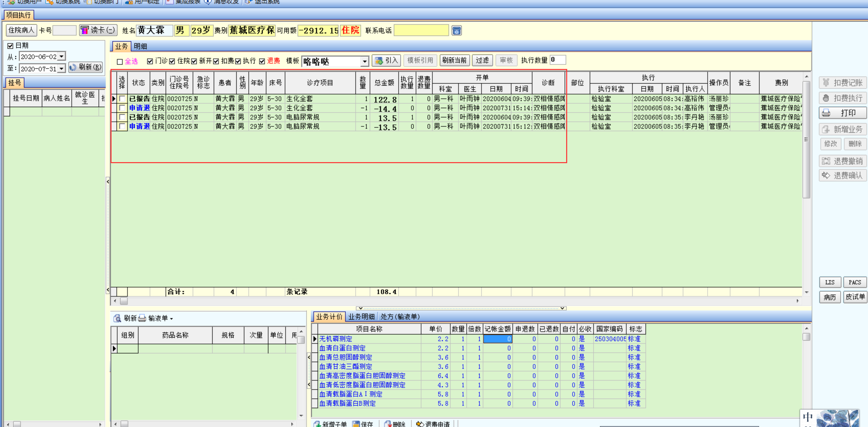This screenshot has width=868, height=427.
Task: Click the 打印 print button
Action: pyautogui.click(x=842, y=113)
